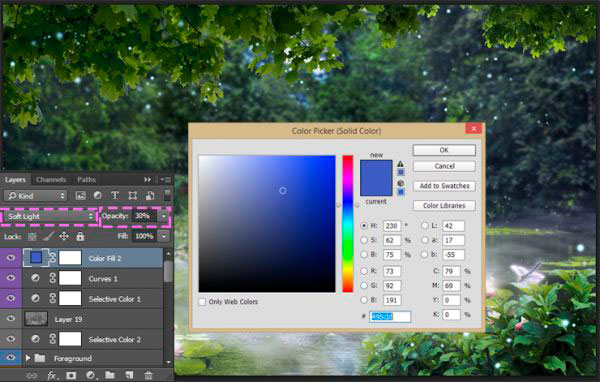Viewport: 600px width, 382px height.
Task: Open the Layers panel options menu
Action: click(166, 180)
